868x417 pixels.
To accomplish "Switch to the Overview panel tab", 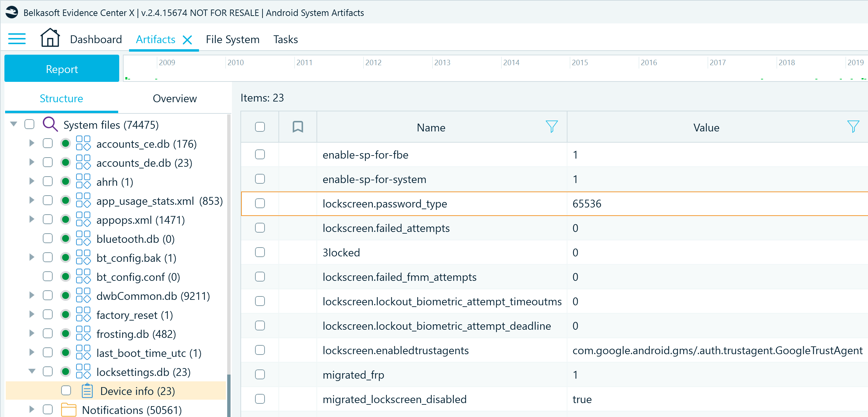I will (x=175, y=98).
